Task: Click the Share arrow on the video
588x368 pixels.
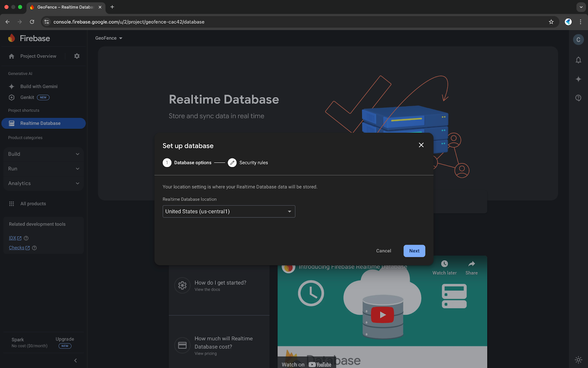Action: (x=471, y=264)
